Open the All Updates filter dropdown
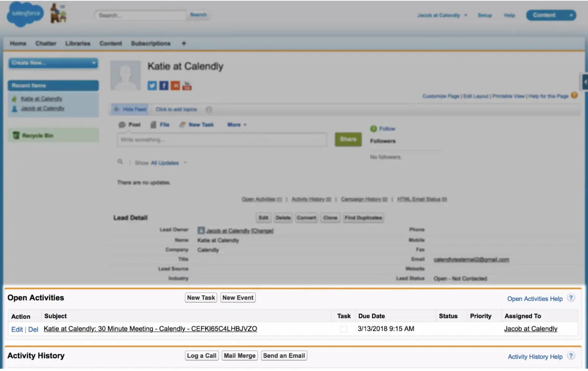This screenshot has width=588, height=371. point(165,163)
